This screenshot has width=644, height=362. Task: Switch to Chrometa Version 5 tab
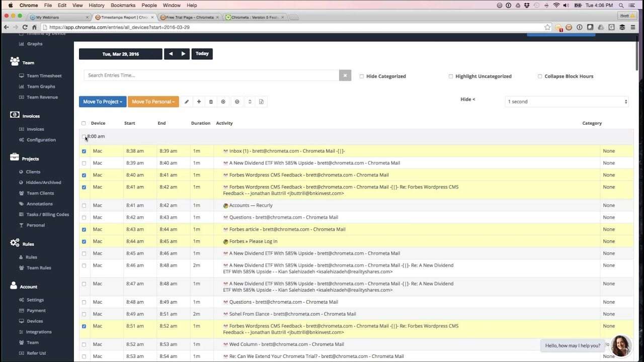(256, 17)
